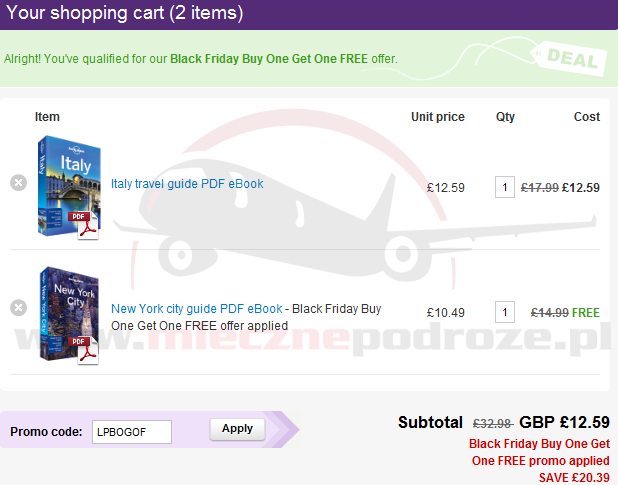Open New York city guide PDF eBook link
This screenshot has height=485, width=618.
(x=197, y=309)
